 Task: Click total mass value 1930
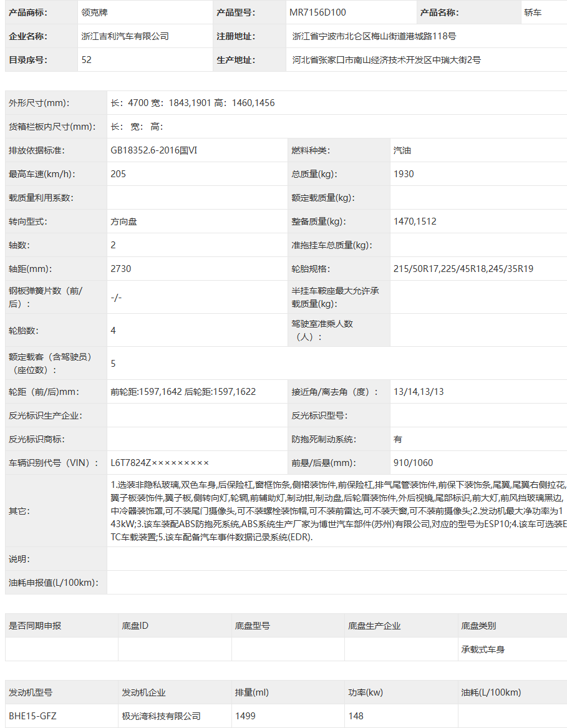pyautogui.click(x=404, y=174)
